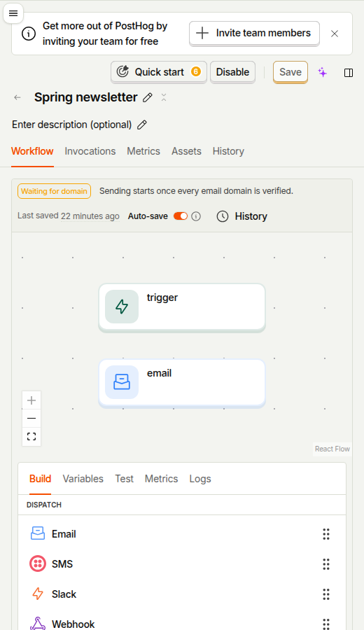
Task: Edit the description pencil icon
Action: coord(142,125)
